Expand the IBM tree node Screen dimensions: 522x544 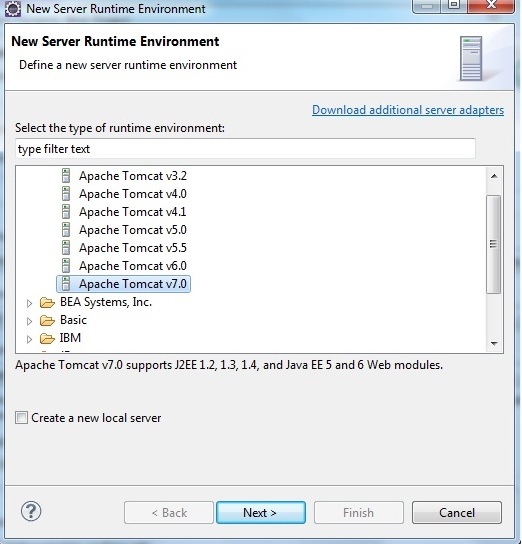pos(29,339)
